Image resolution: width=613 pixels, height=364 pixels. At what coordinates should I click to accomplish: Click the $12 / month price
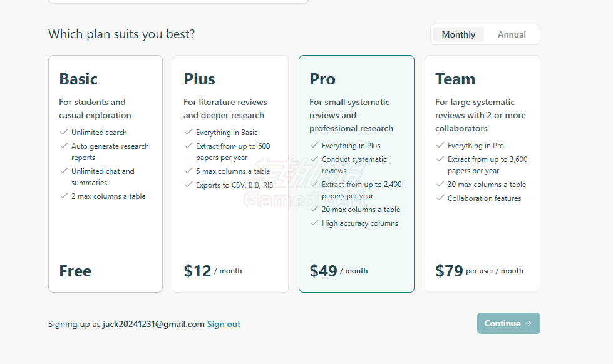click(213, 271)
